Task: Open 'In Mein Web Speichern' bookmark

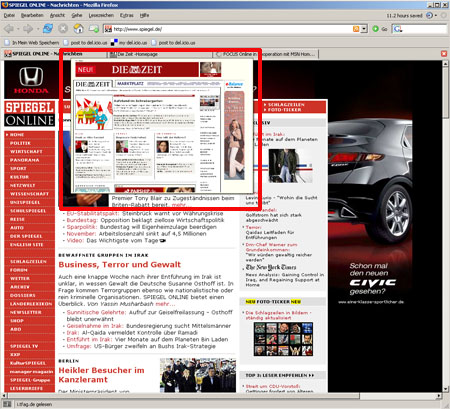Action: [x=32, y=43]
